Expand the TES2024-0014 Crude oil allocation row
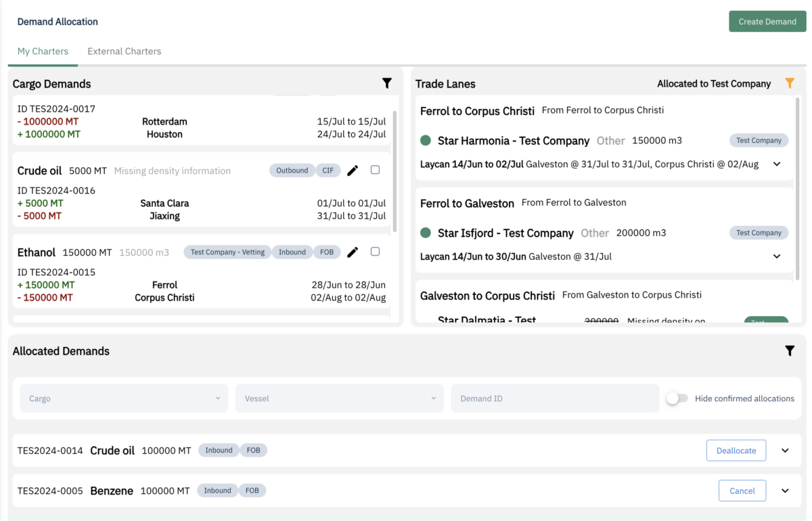The image size is (812, 521). [785, 451]
